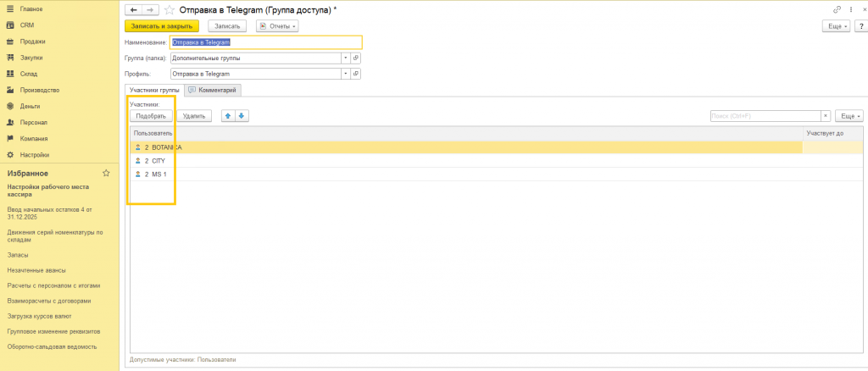
Task: Open the CRM section
Action: [27, 25]
